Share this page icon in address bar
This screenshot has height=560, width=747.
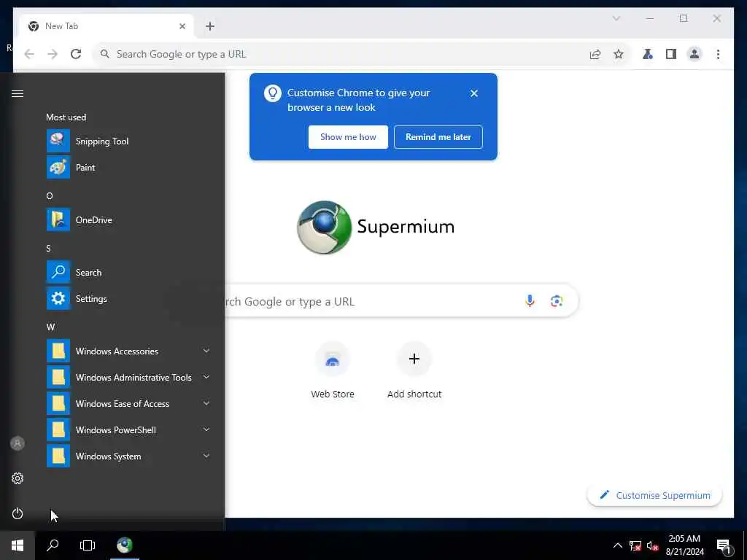(x=595, y=54)
